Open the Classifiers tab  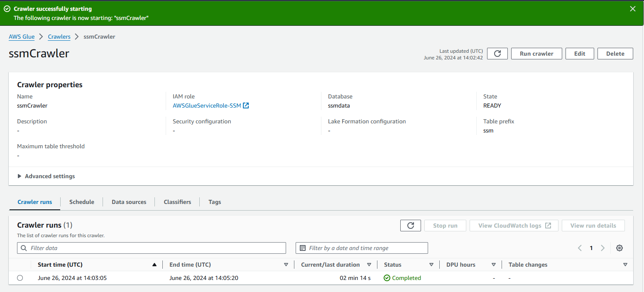[x=177, y=202]
